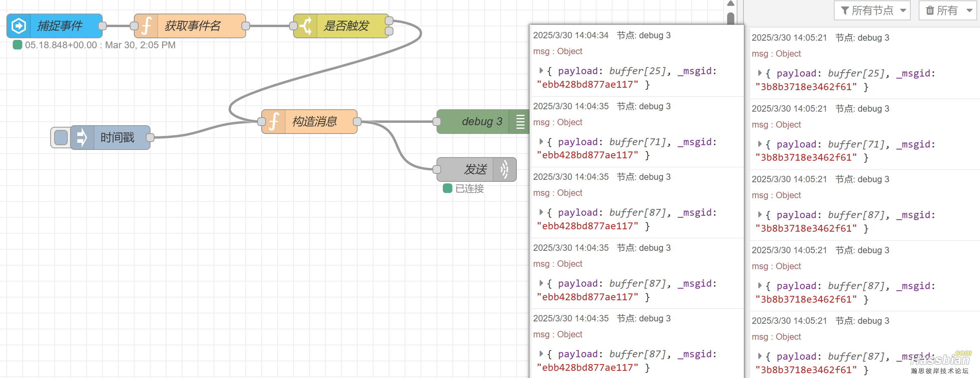Select the 发送 output node
The image size is (980, 378).
477,169
